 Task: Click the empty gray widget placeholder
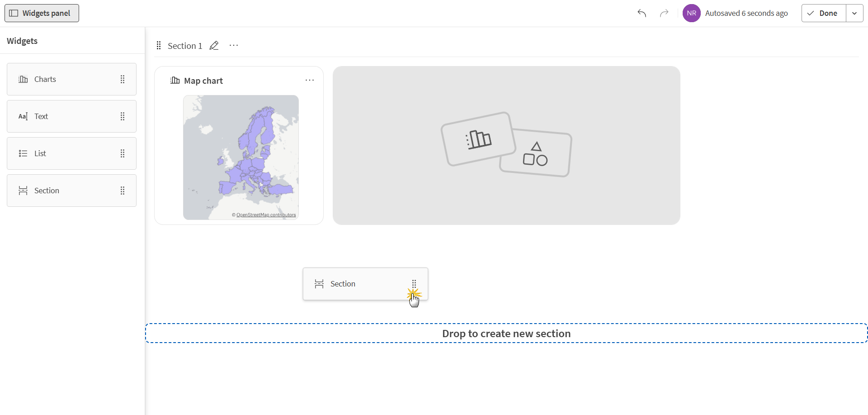506,145
